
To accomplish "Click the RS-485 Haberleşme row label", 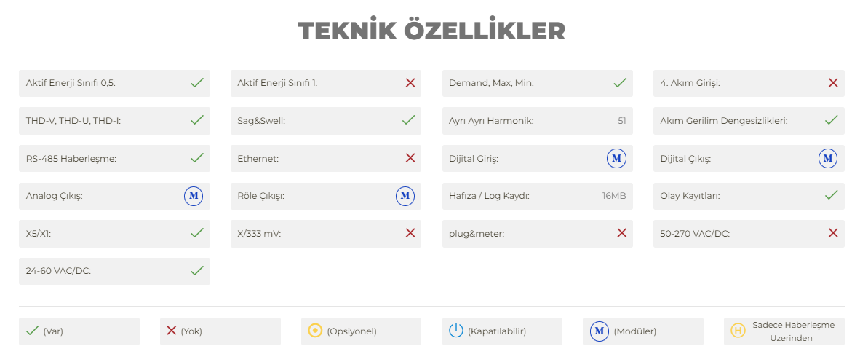I will point(71,159).
